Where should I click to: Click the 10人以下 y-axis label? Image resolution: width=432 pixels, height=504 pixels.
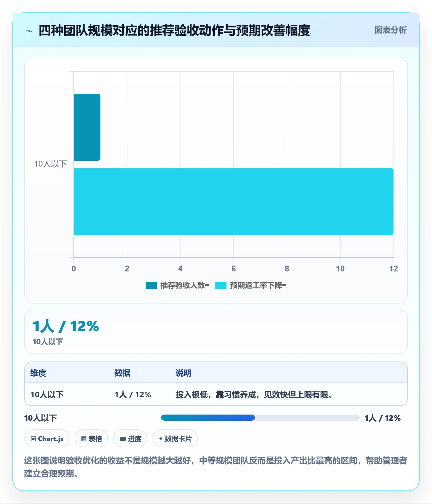coord(51,164)
